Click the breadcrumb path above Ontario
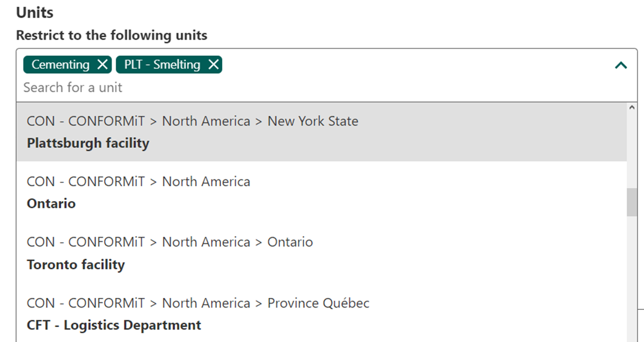 pyautogui.click(x=139, y=182)
